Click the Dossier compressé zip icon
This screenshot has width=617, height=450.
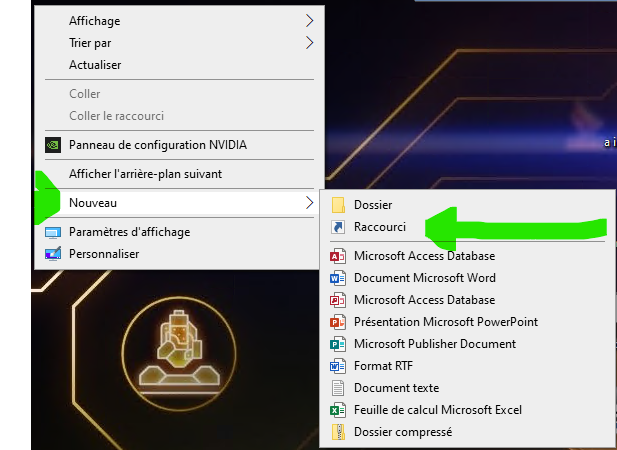pos(337,432)
